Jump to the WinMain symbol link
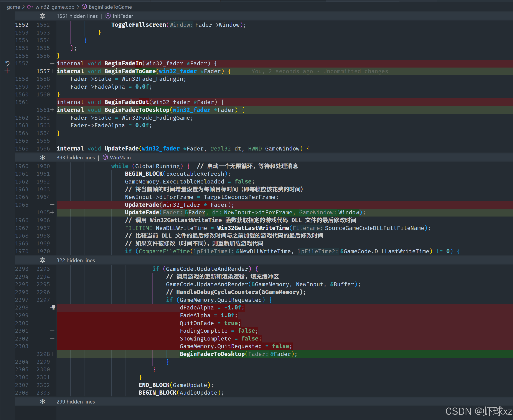Screen dimensions: 513x420 point(120,157)
